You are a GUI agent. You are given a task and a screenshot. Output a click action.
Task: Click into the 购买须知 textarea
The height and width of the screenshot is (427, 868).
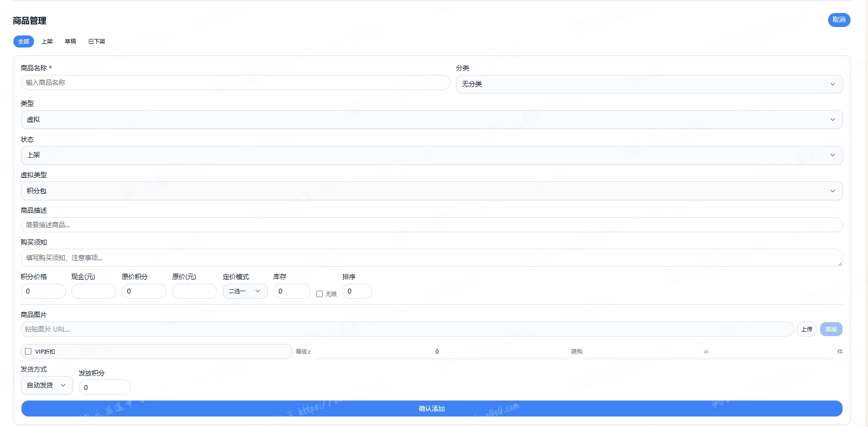coord(432,258)
